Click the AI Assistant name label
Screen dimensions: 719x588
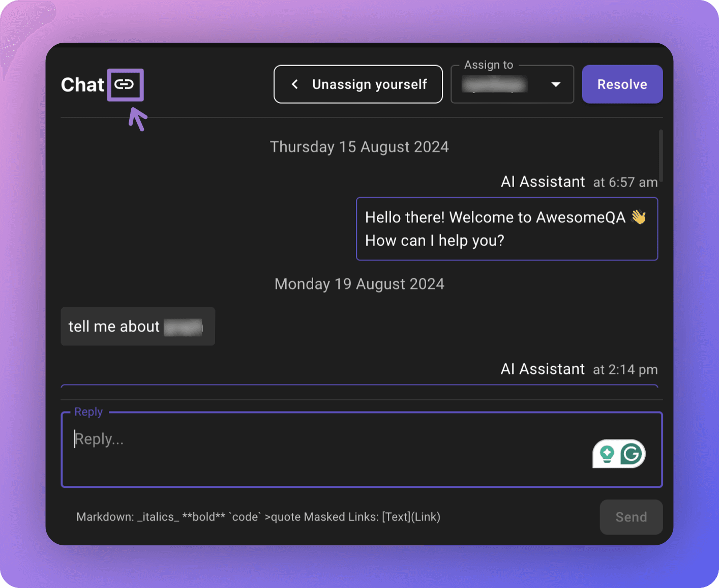coord(543,182)
